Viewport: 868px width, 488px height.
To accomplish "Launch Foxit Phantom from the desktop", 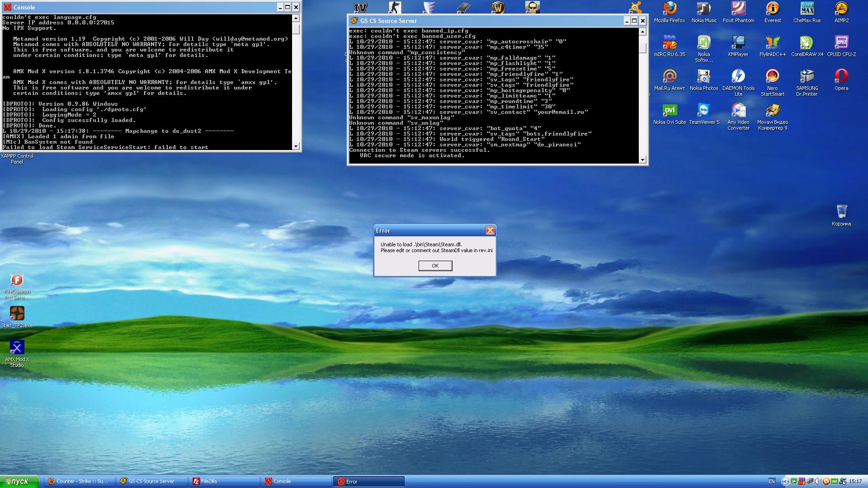I will (x=738, y=12).
